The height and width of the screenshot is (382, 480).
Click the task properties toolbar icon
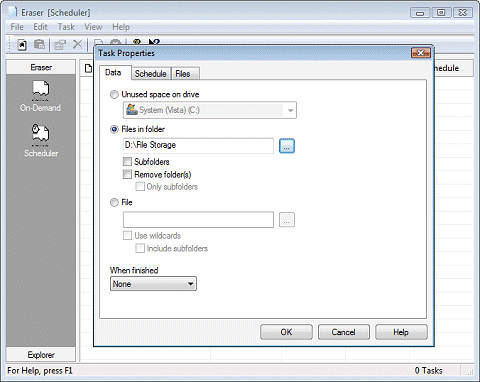tap(60, 45)
